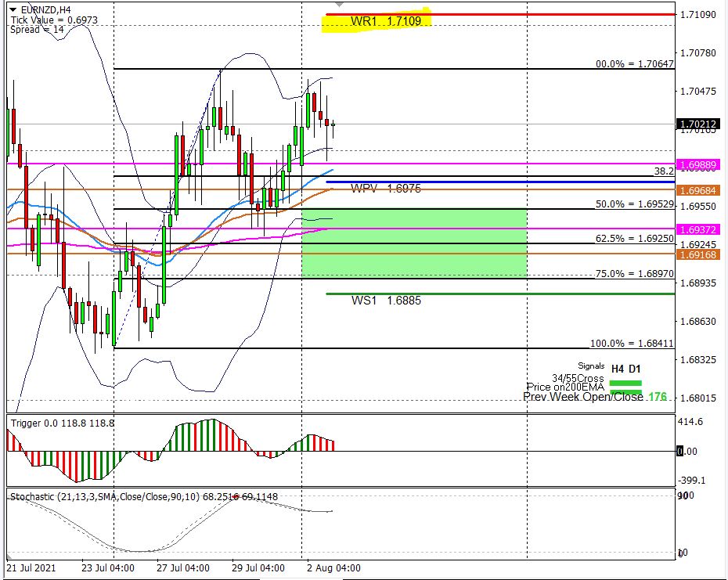Image resolution: width=728 pixels, height=580 pixels.
Task: Click the green 176 Prev Week value
Action: [657, 397]
